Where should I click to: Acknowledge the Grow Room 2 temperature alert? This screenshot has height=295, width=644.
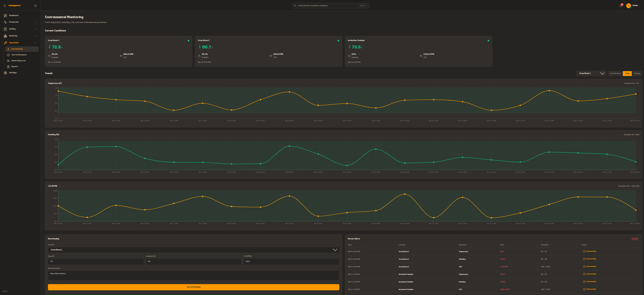coord(589,251)
